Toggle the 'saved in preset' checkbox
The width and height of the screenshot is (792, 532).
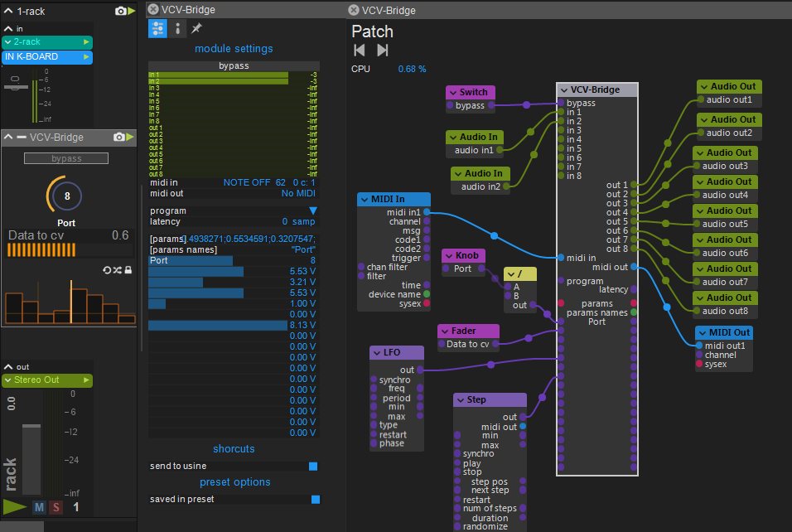(316, 500)
